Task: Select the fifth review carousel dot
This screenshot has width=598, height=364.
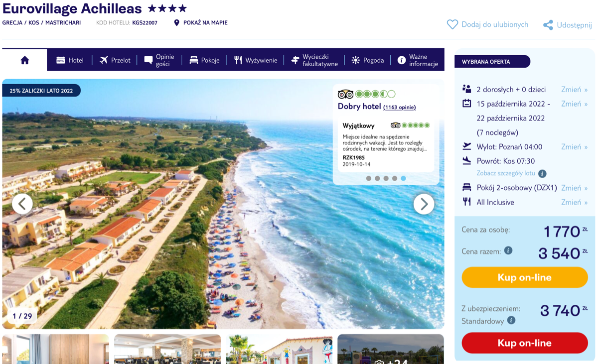Action: tap(403, 178)
